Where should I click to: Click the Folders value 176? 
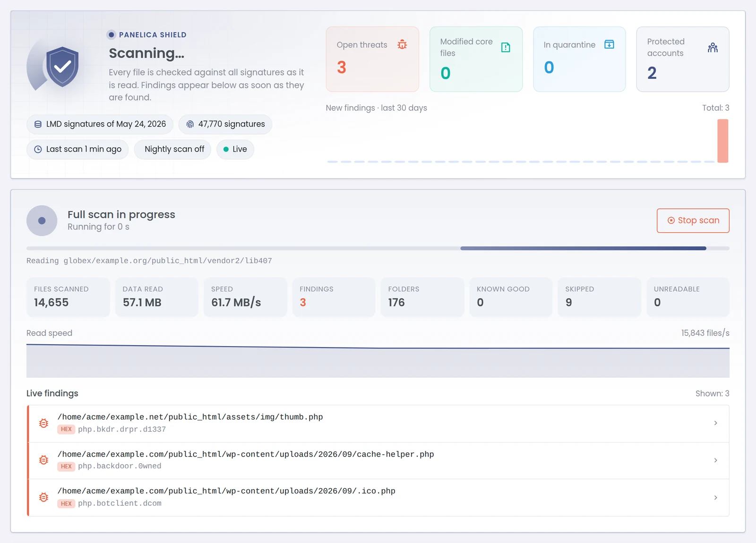396,303
